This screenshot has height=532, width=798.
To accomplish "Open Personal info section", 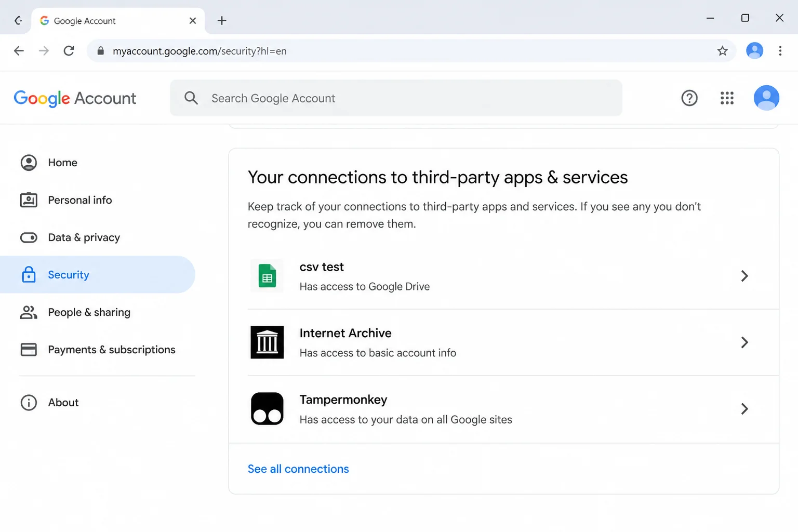I will click(98, 200).
